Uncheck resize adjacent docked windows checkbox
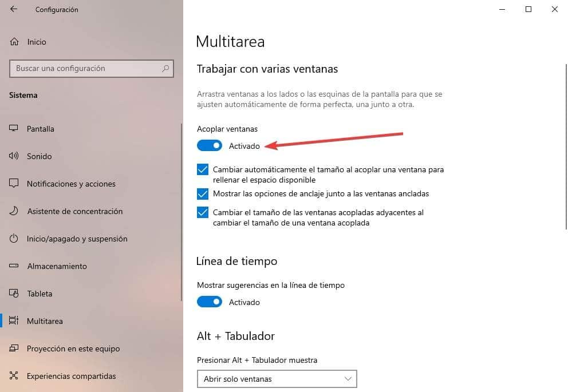Screen dimensions: 568x392 [203, 212]
